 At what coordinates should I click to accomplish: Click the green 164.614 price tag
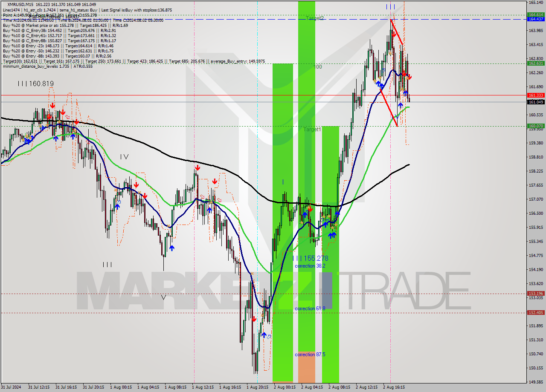536,14
